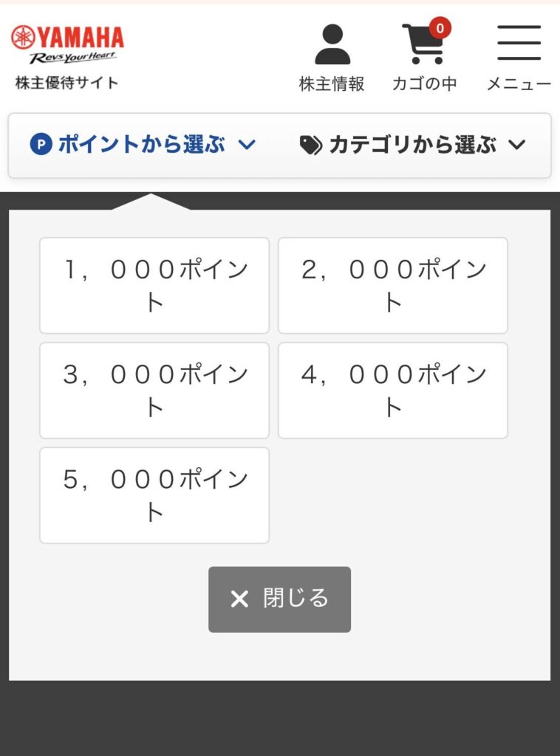Click the Yamaha logo
This screenshot has width=560, height=756.
[67, 44]
